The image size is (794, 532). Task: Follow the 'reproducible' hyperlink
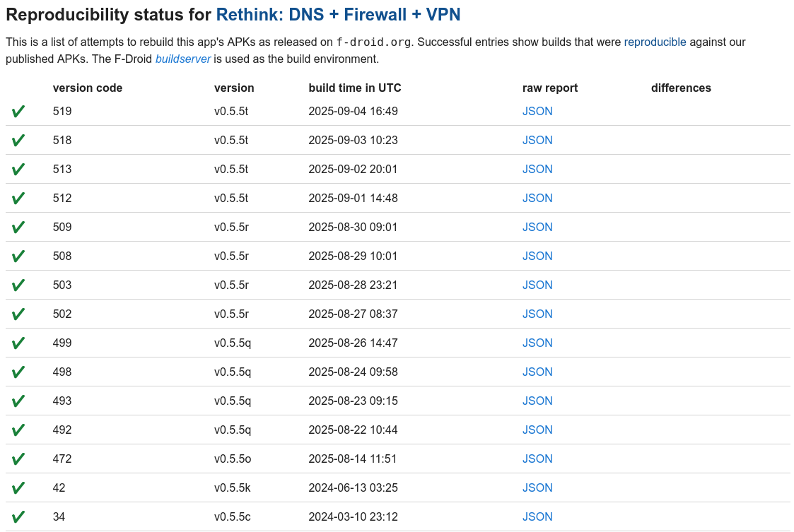pyautogui.click(x=655, y=42)
